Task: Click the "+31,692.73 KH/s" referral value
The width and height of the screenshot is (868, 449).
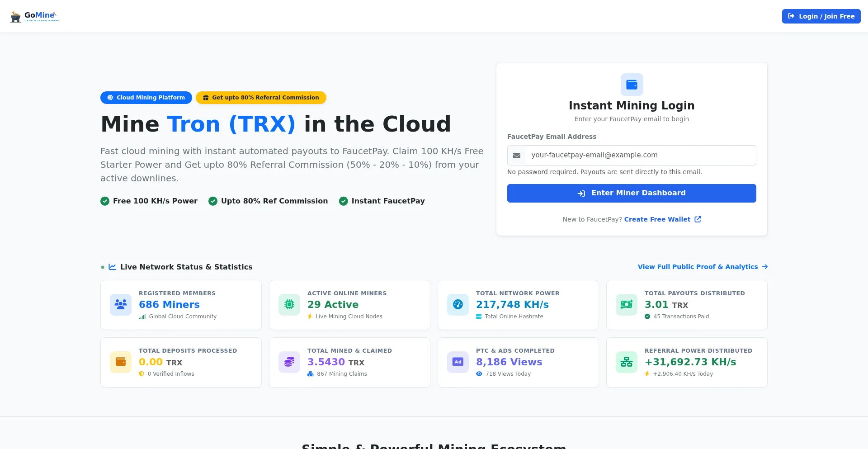Action: (x=690, y=362)
